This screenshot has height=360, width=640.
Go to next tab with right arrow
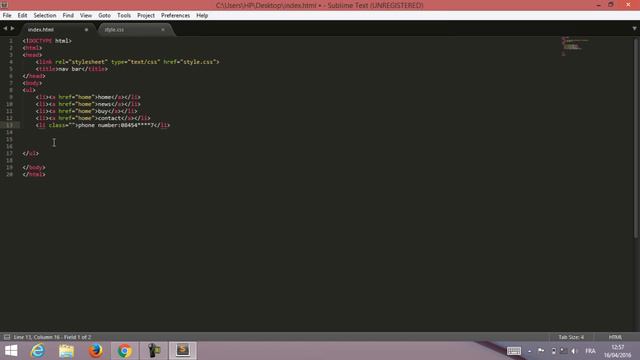(x=12, y=29)
